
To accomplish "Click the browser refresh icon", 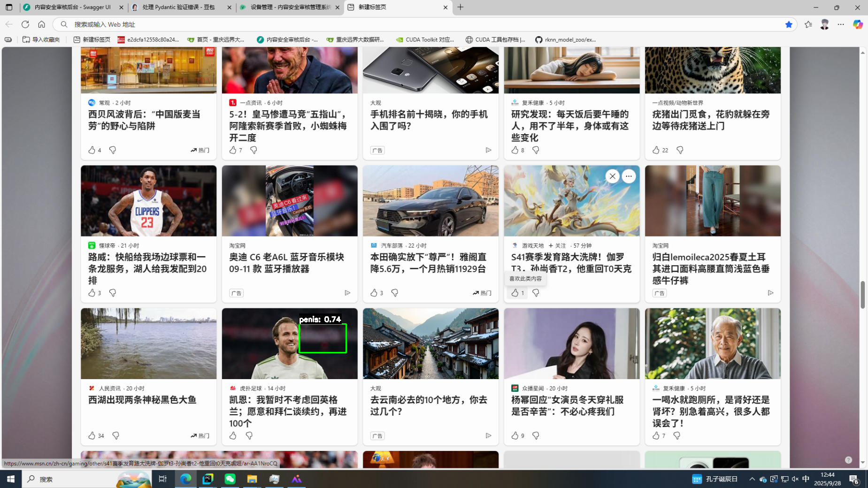I will (x=25, y=24).
